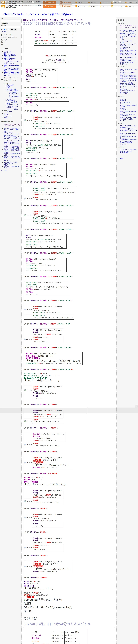The height and width of the screenshot is (644, 138).
Task: Open Donald-2nd-R/隠し要素 in 更新履歴
Action: [x=127, y=83]
